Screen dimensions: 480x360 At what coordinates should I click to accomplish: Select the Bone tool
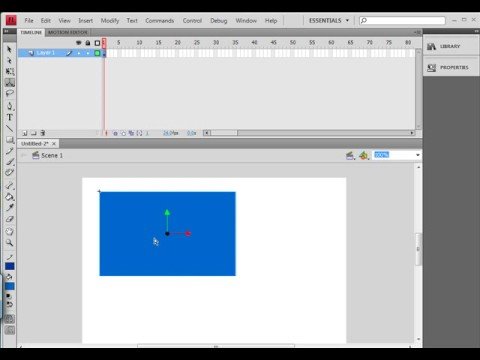10,186
